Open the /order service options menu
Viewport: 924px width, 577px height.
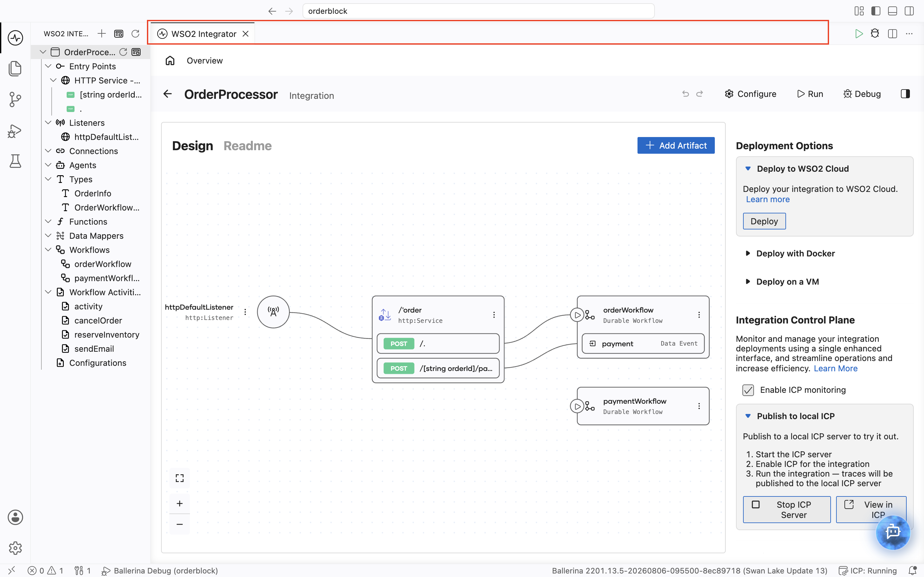pos(494,315)
